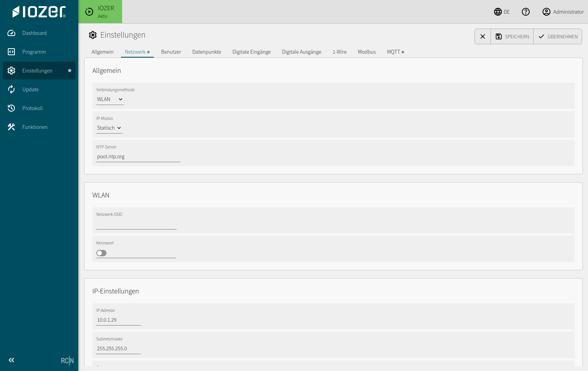The height and width of the screenshot is (371, 588).
Task: Click the Administrator account name
Action: (568, 12)
